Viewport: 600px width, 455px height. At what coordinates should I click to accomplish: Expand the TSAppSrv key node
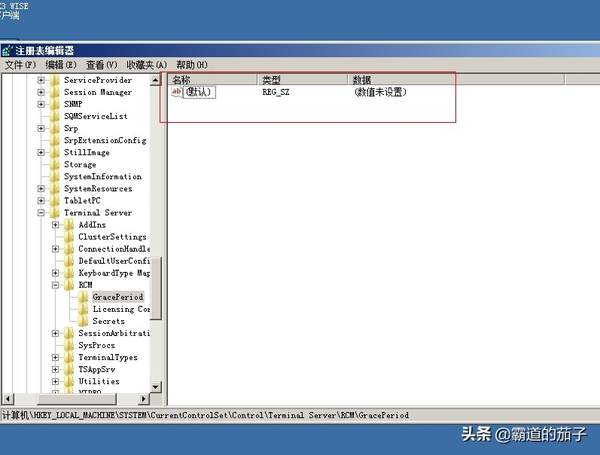(56, 369)
